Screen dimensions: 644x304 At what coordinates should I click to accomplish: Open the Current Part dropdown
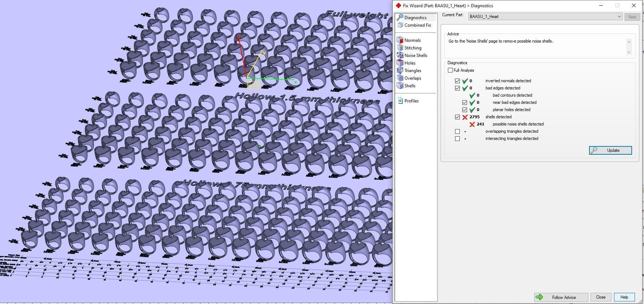545,17
